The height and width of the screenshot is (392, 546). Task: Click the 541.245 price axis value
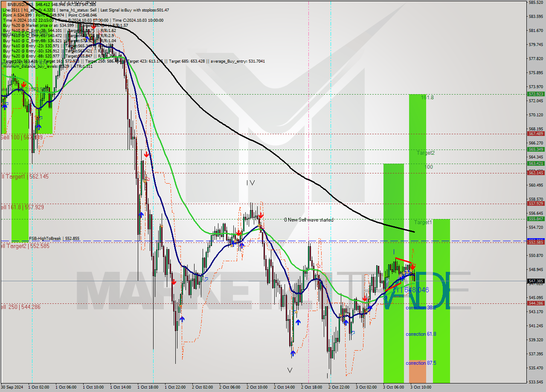click(x=536, y=326)
